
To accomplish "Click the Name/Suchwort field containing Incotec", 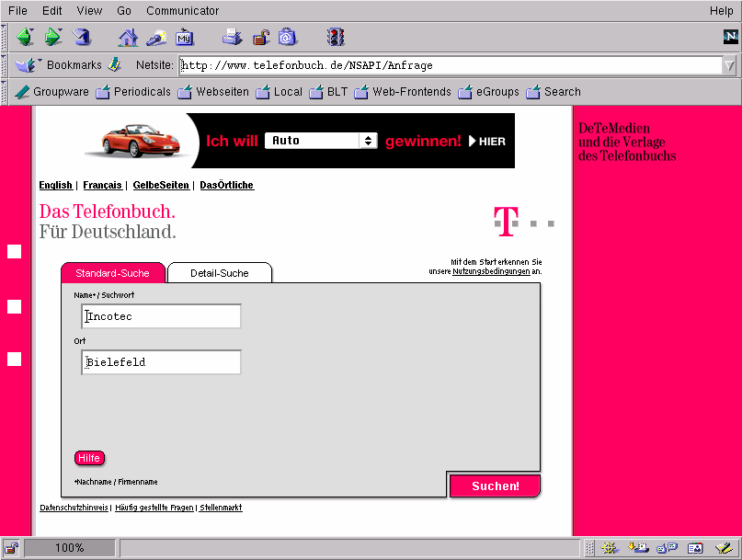I will click(162, 316).
